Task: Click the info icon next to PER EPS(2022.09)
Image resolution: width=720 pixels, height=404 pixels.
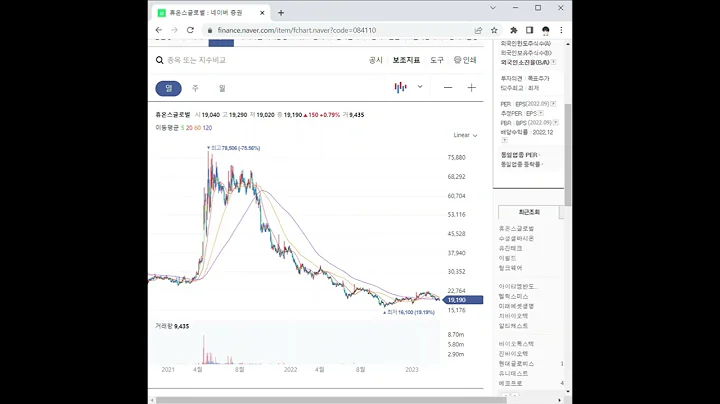Action: 553,104
